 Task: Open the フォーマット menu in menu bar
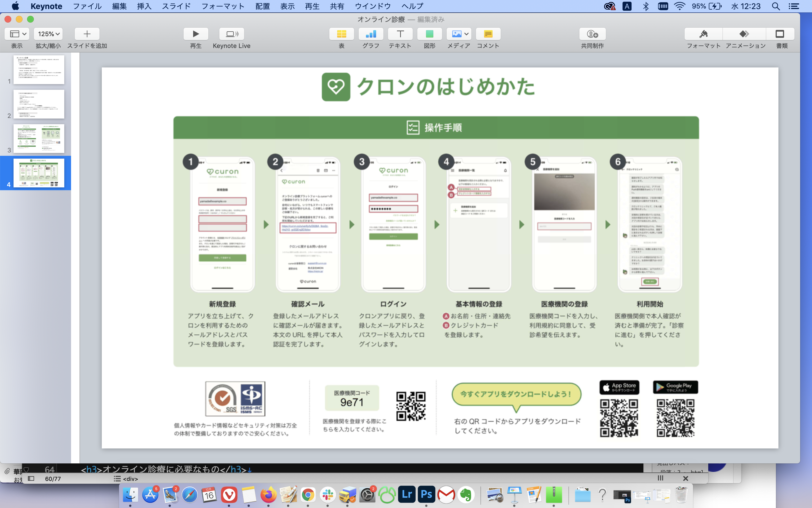pos(223,6)
